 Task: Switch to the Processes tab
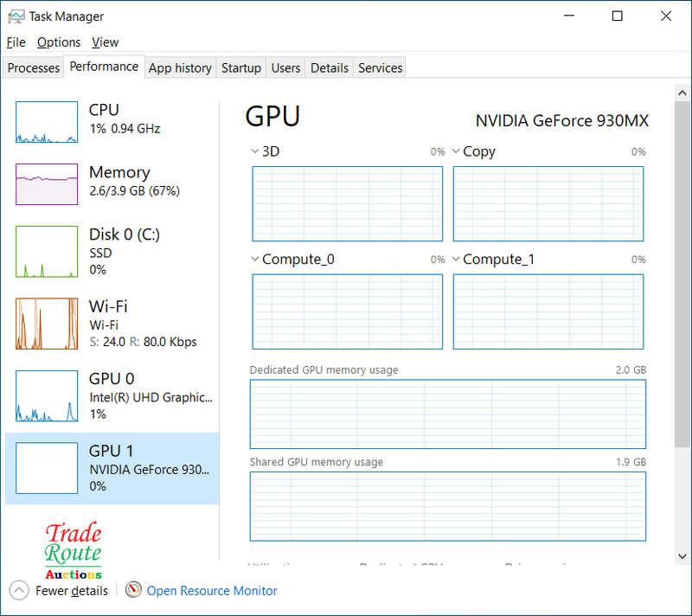[x=34, y=68]
